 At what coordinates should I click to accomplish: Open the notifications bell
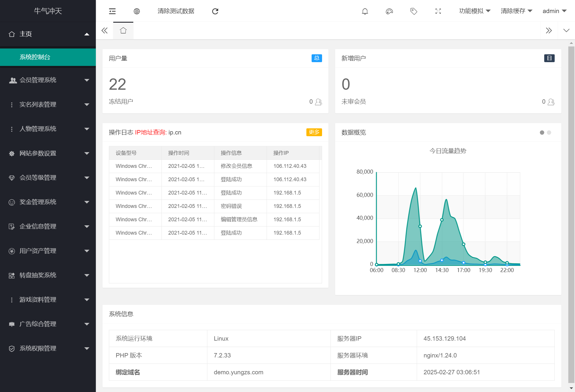point(365,11)
